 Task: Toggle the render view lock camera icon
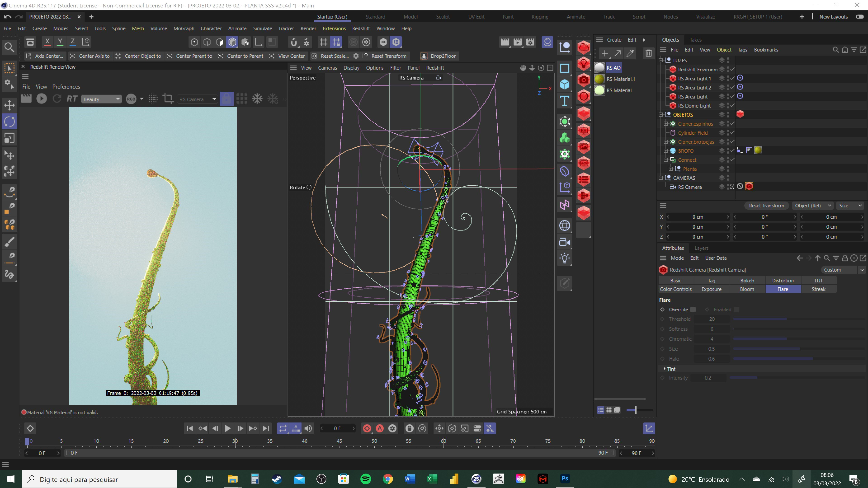226,99
